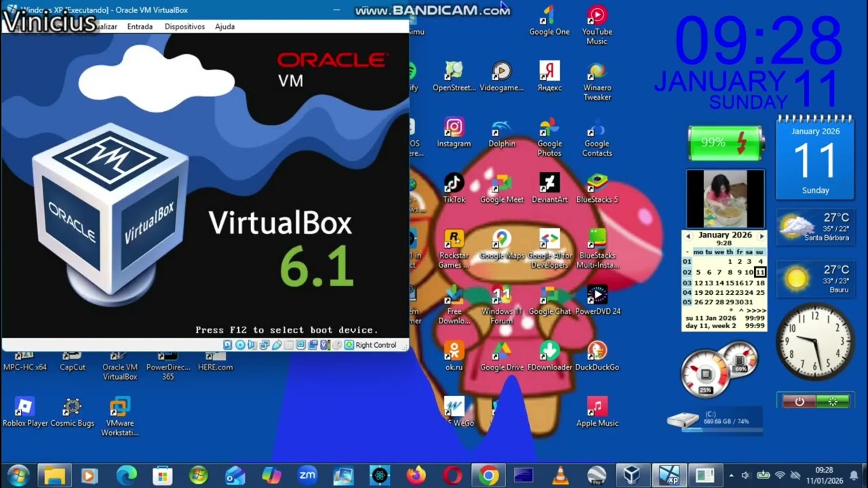Image resolution: width=868 pixels, height=488 pixels.
Task: Click the hard disk activity indicator in VirtualBox
Action: point(228,345)
